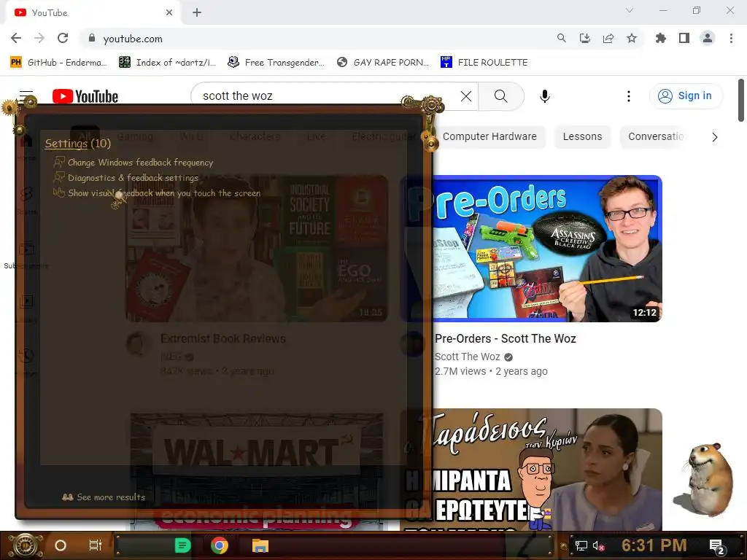Bookmark this page with the star icon
This screenshot has height=560, width=747.
point(632,38)
